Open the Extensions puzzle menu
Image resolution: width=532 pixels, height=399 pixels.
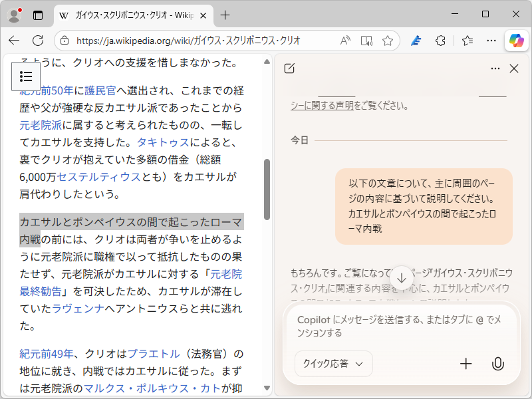click(440, 40)
